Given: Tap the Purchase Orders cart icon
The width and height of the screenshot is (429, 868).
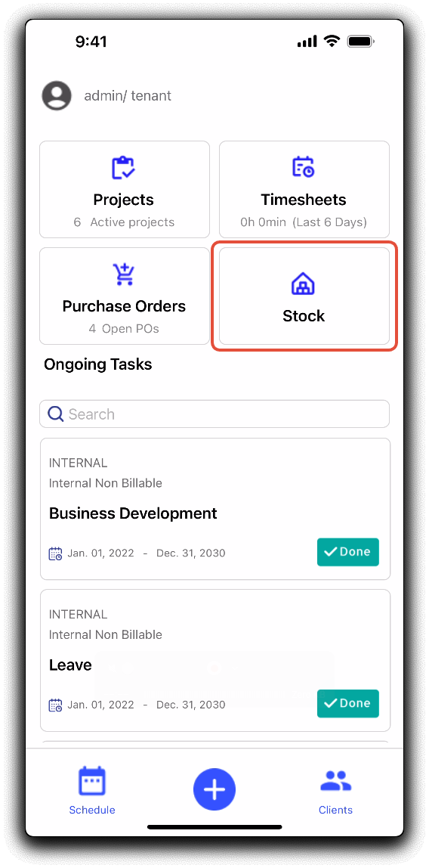Looking at the screenshot, I should 123,274.
